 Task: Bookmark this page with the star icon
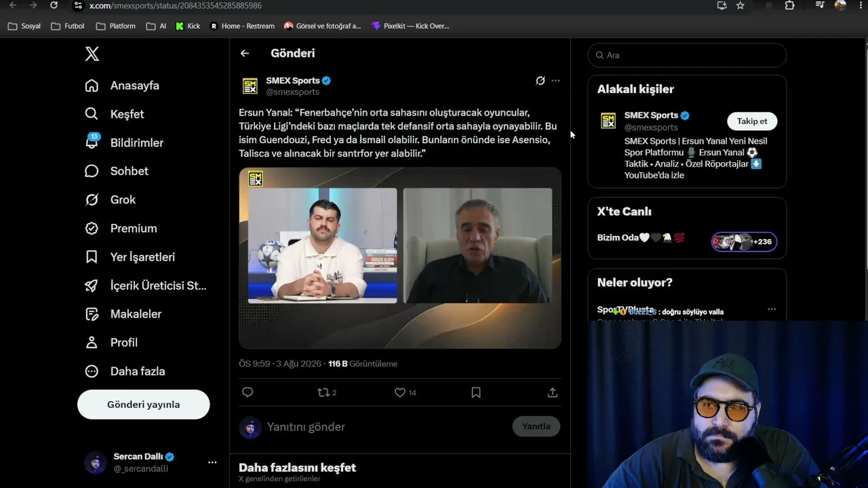pos(741,5)
